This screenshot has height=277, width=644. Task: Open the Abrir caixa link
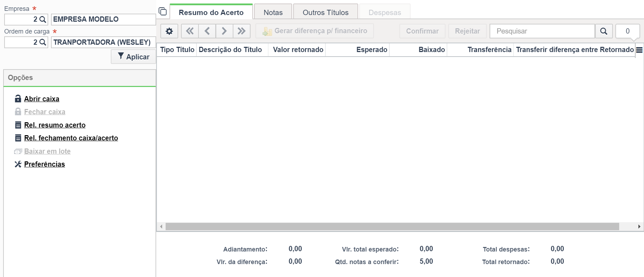point(42,99)
